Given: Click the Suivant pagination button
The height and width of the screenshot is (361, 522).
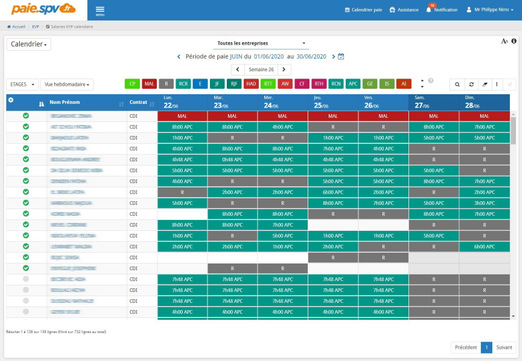Looking at the screenshot, I should pos(504,347).
